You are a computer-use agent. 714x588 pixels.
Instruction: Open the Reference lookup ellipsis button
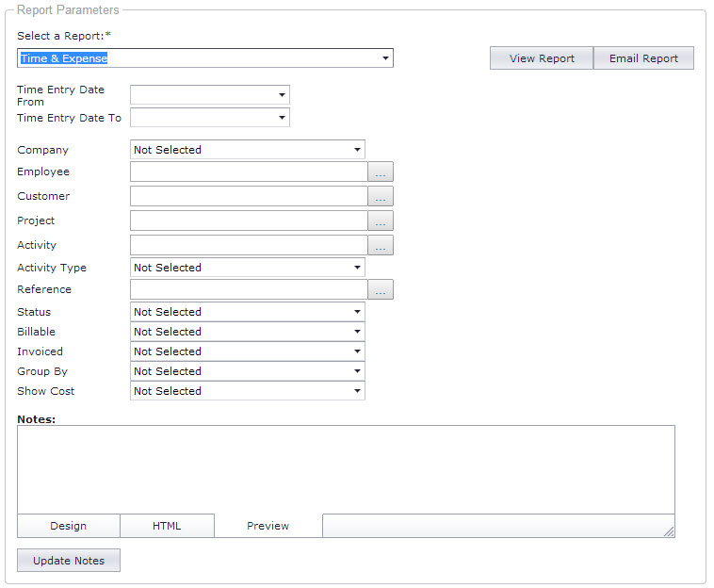[381, 289]
